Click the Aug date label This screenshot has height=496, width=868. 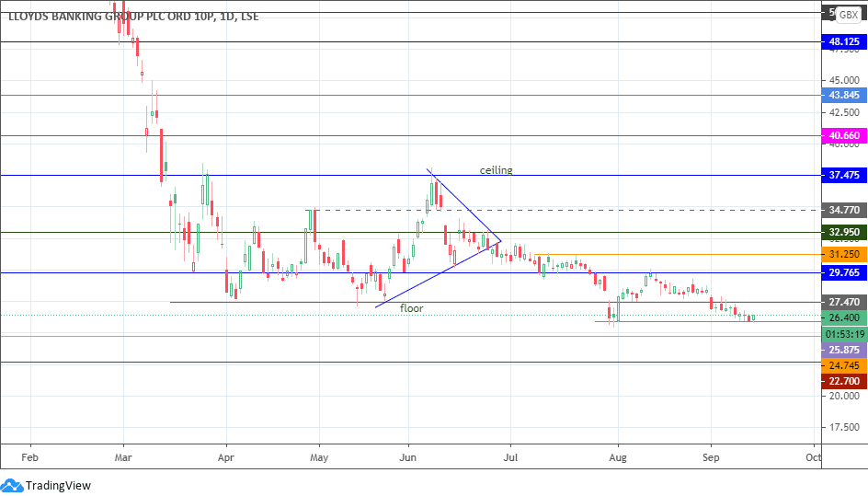coord(618,457)
